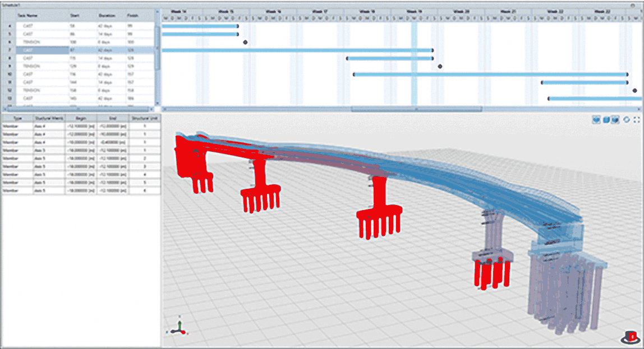Click the task list scroll-down arrow
This screenshot has width=644, height=349.
tap(157, 103)
